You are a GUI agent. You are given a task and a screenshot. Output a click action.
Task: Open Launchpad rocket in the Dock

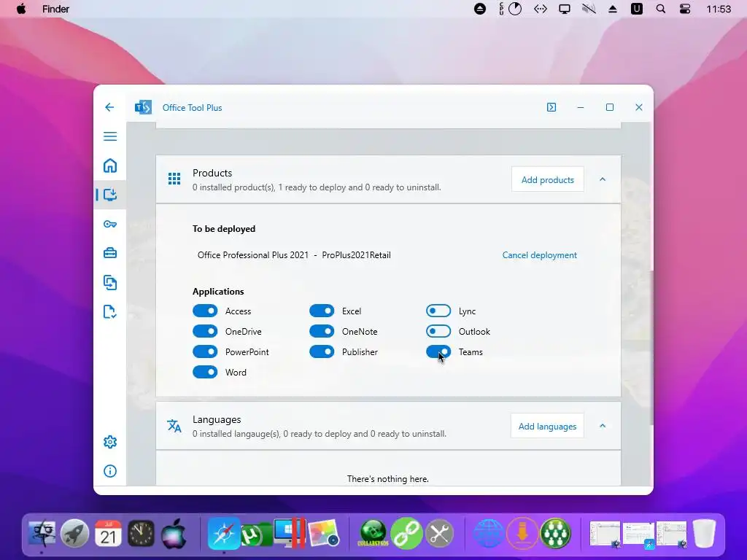point(74,534)
